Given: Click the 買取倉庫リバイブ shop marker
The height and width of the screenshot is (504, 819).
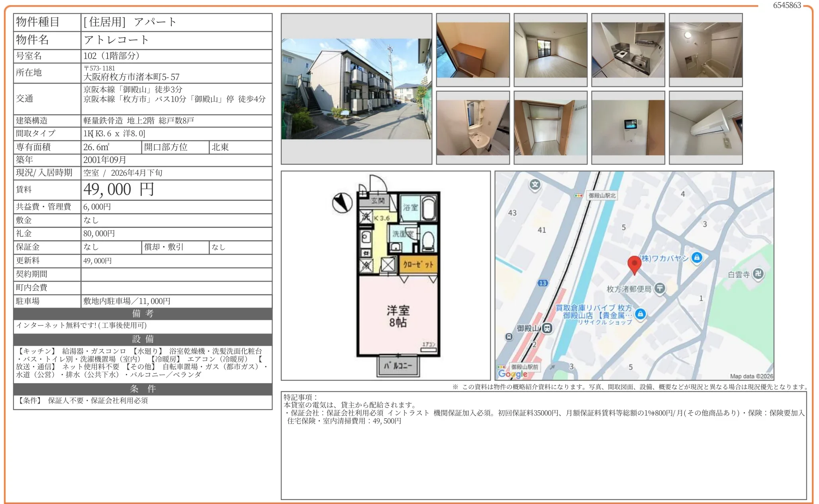Looking at the screenshot, I should click(640, 314).
